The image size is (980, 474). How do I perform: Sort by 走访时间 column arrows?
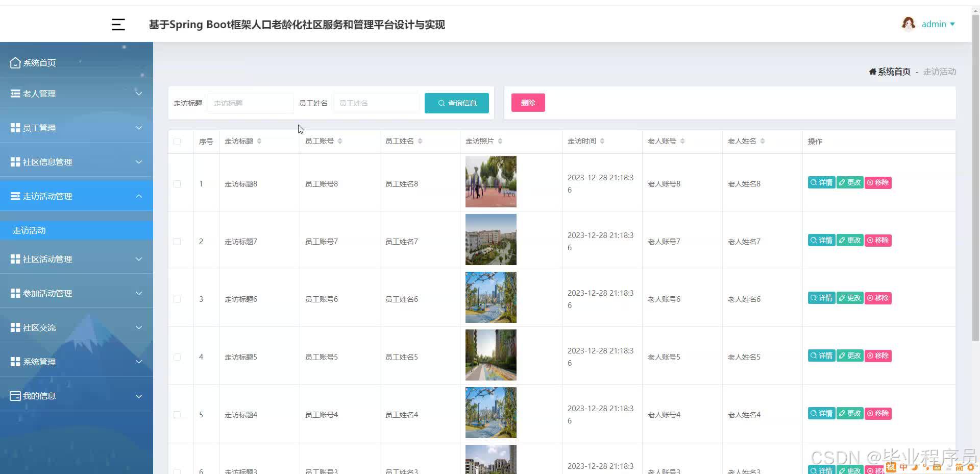pyautogui.click(x=602, y=141)
